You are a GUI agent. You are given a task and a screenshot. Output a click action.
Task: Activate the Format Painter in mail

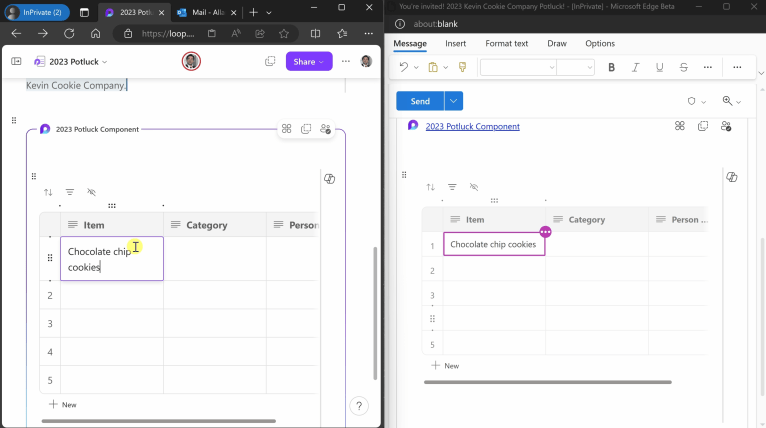pyautogui.click(x=463, y=67)
